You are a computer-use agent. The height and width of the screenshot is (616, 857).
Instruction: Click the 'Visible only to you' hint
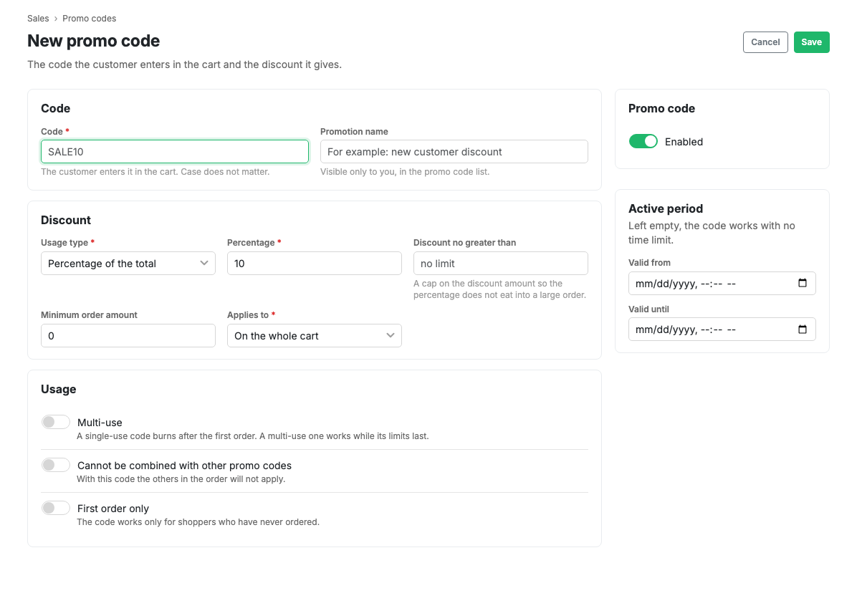tap(405, 172)
